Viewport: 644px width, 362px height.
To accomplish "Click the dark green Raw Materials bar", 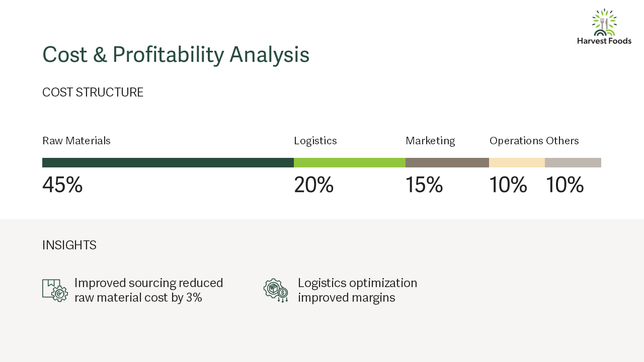I will (x=168, y=162).
